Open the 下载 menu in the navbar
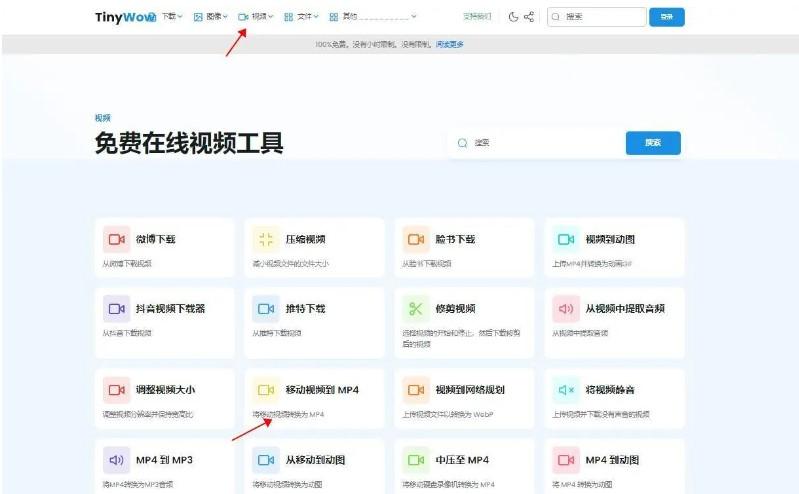 pyautogui.click(x=172, y=17)
